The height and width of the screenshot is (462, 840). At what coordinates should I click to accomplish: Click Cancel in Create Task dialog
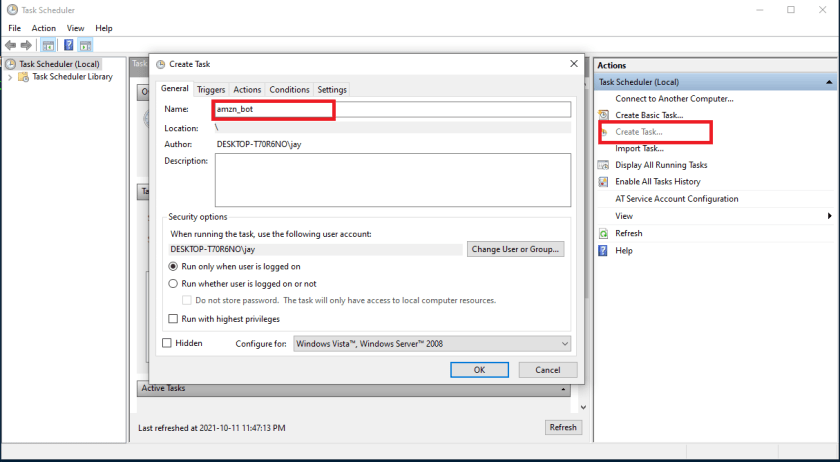548,370
